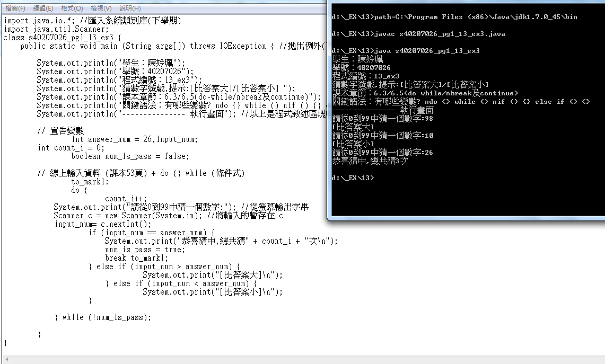Screen dimensions: 605x364
Task: Click the console output [比答案小]
Action: pos(353,144)
